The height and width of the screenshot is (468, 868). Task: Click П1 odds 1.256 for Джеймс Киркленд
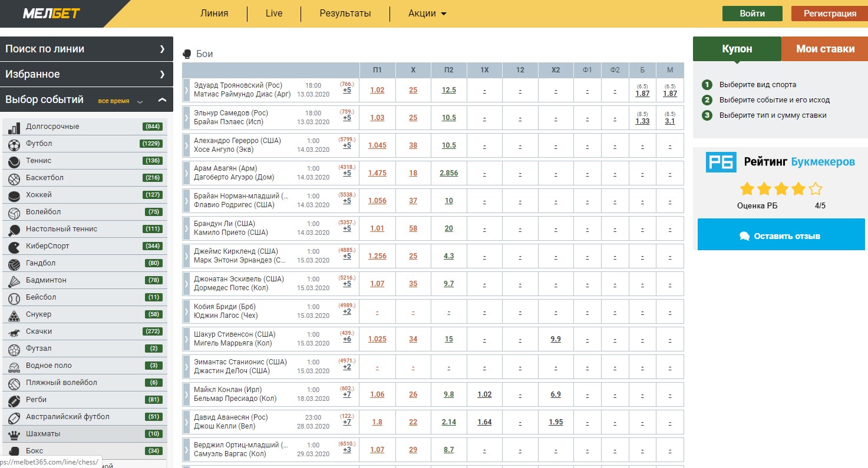377,256
